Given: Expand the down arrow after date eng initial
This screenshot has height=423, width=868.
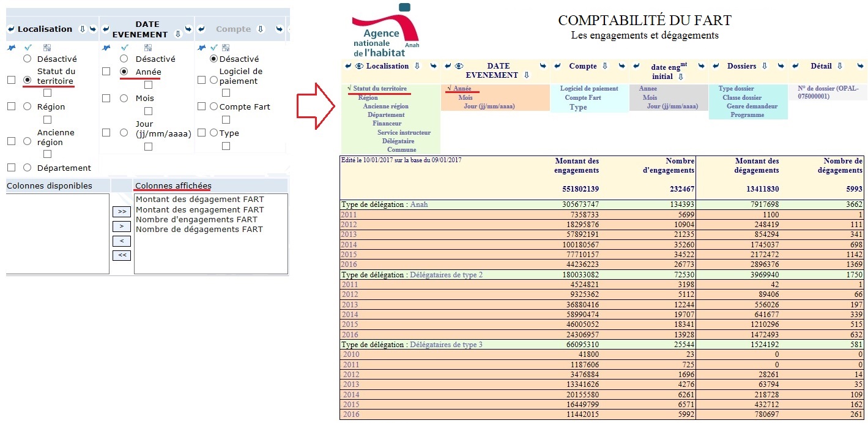Looking at the screenshot, I should (x=680, y=77).
